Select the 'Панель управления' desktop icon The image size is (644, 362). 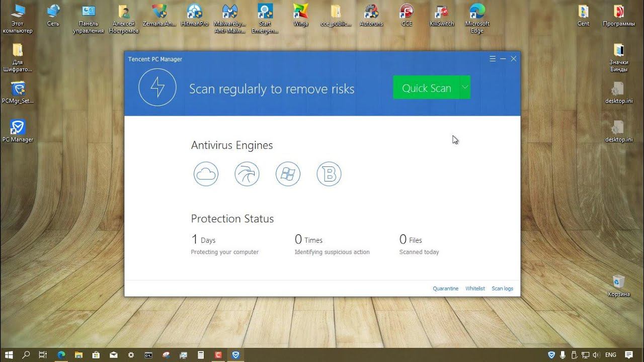88,19
